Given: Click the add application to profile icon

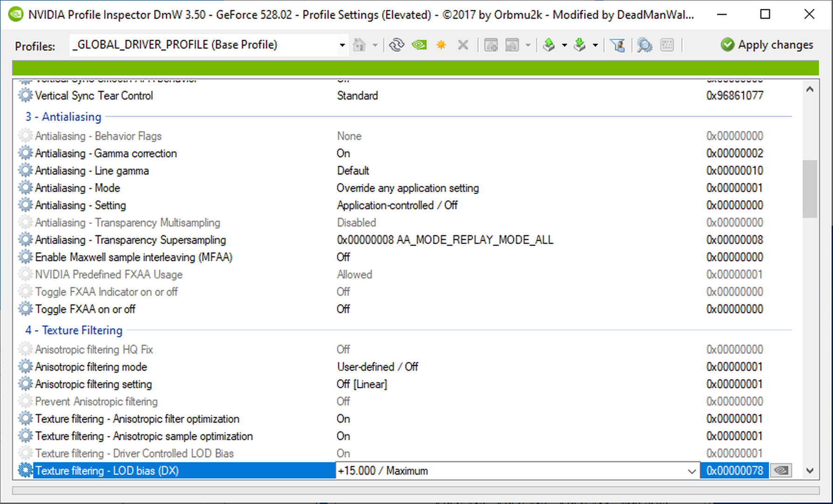Looking at the screenshot, I should click(x=491, y=45).
